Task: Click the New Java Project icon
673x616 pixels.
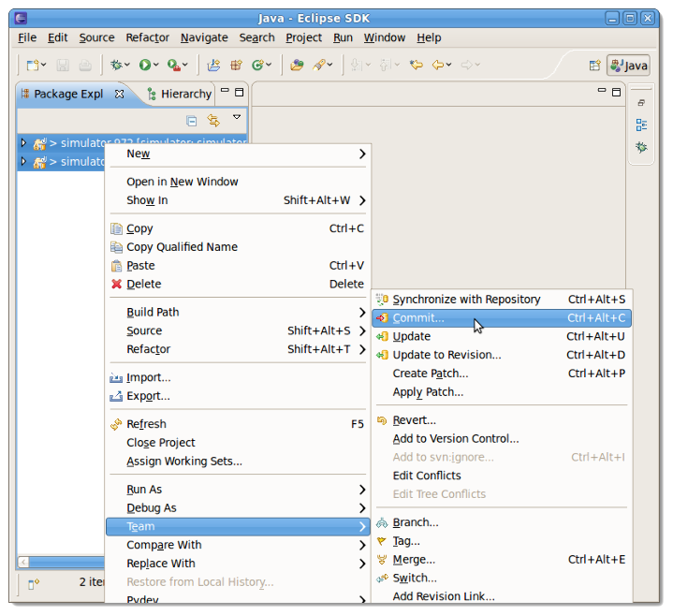Action: pos(213,66)
